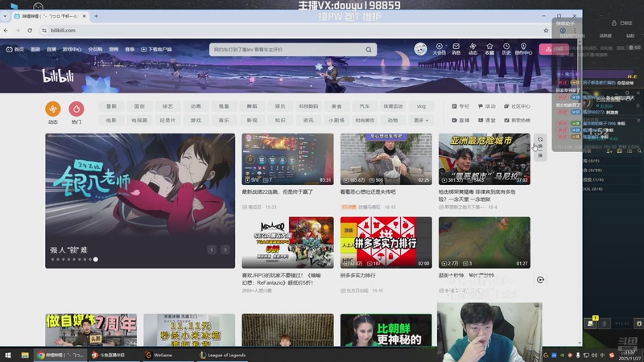Open 银八老师 carousel banner image
Image resolution: width=644 pixels, height=362 pixels.
pos(140,200)
